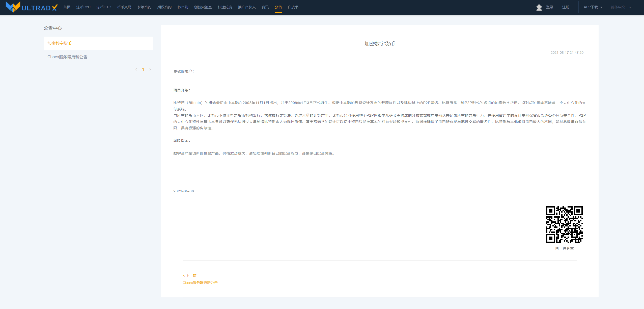Open 永续合约 in navigation
This screenshot has height=309, width=644.
coord(144,7)
